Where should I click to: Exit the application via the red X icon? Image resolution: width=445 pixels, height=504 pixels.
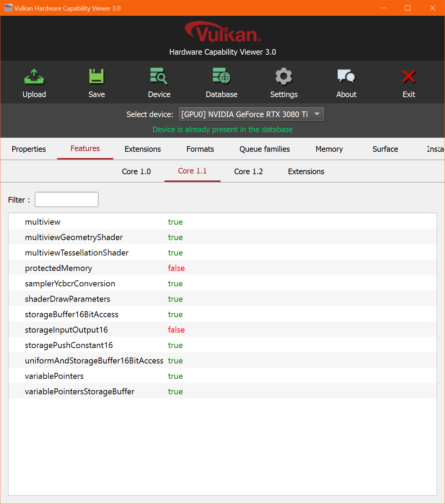point(409,76)
